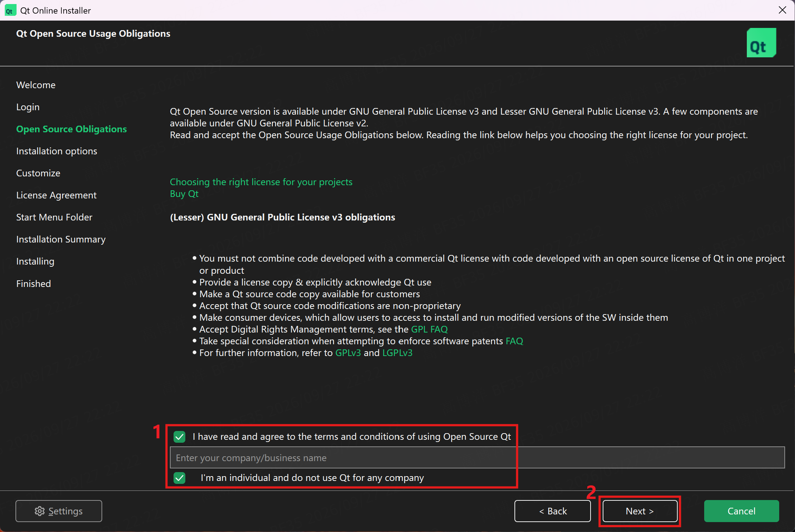Click 'Make a Qt source code copy' bullet
The image size is (795, 532).
[x=310, y=294]
